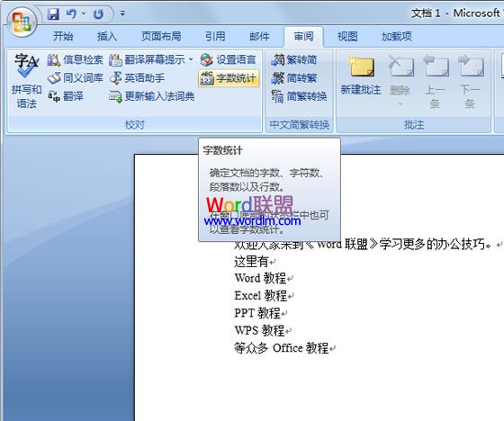The width and height of the screenshot is (504, 421).
Task: Open the 页面布局 ribbon tab
Action: pos(161,36)
